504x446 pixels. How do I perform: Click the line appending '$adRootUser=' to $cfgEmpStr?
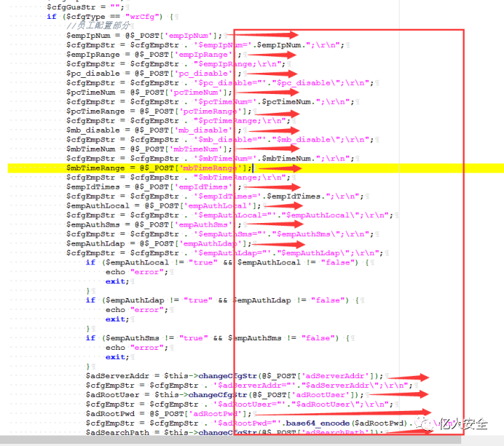pyautogui.click(x=239, y=404)
